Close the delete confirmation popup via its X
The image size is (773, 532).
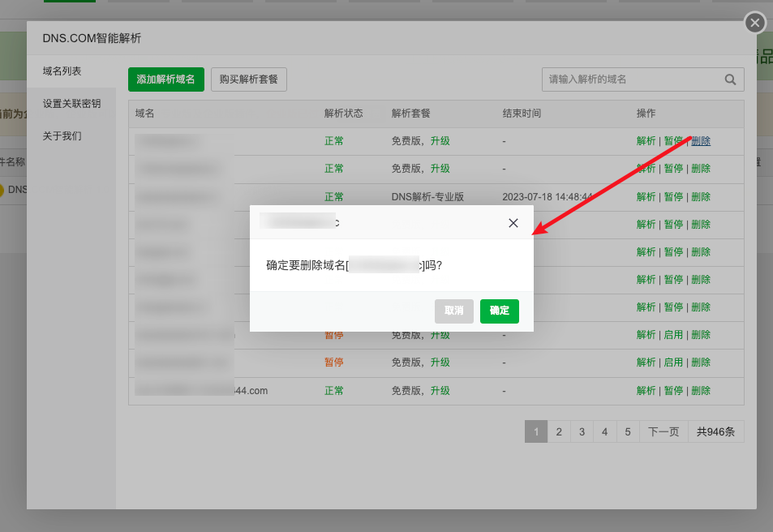click(x=513, y=222)
